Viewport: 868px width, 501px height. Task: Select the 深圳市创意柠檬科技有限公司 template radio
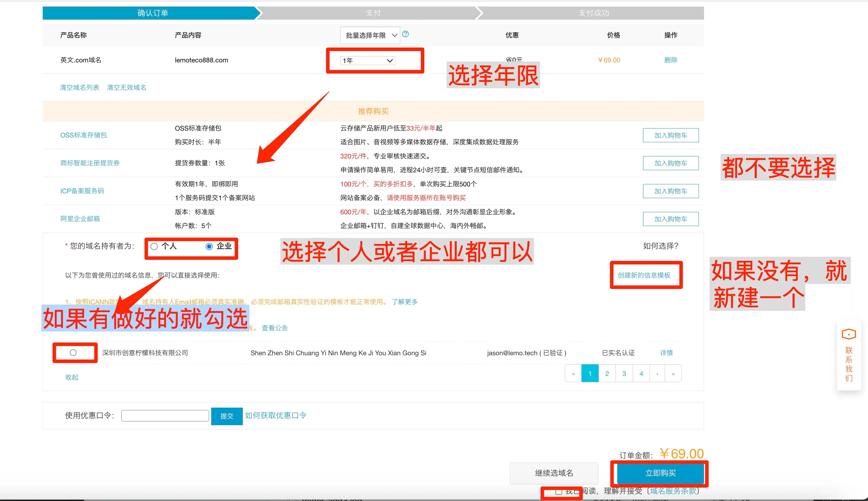click(73, 352)
